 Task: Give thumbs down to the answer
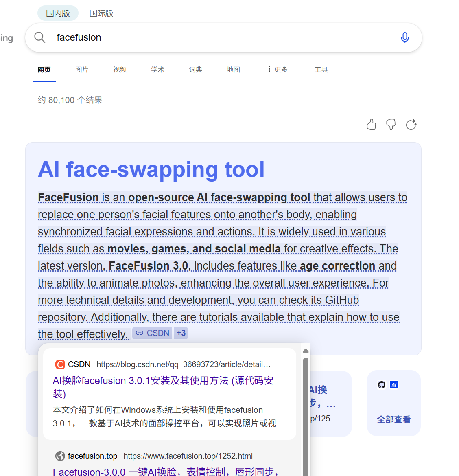pyautogui.click(x=391, y=125)
